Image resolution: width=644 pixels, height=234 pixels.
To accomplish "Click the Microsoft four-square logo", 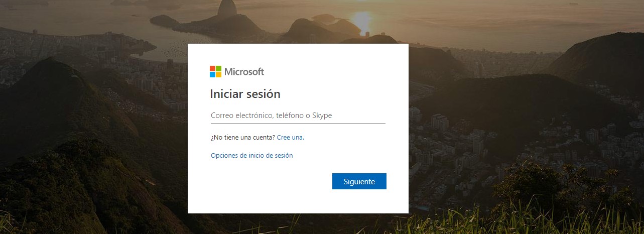I will click(215, 71).
